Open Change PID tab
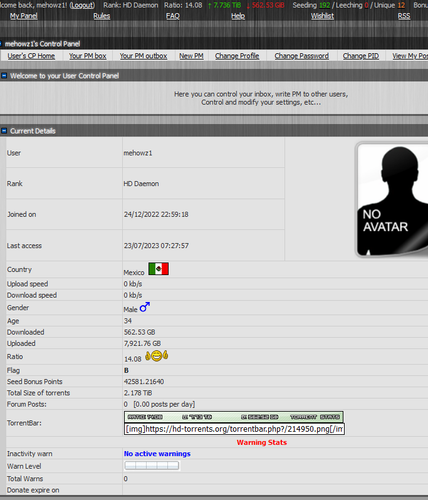The image size is (428, 500). (x=361, y=56)
